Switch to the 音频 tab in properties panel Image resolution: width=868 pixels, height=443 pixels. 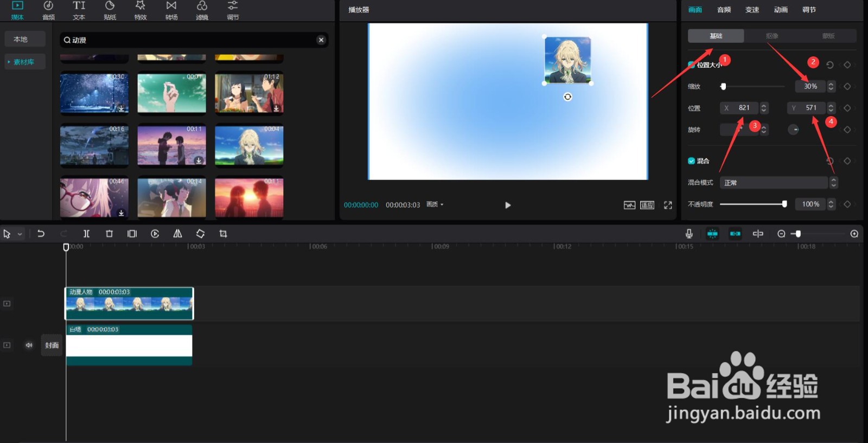724,10
